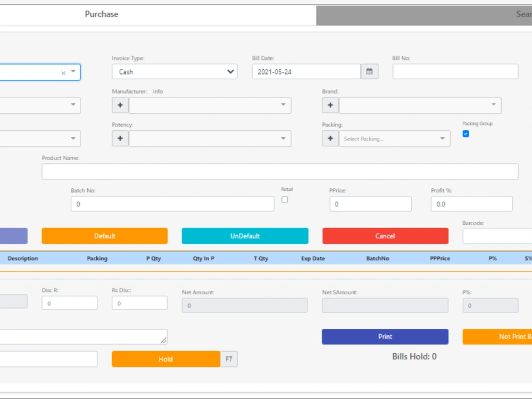Click the Packing column header
This screenshot has width=532, height=399.
click(97, 259)
